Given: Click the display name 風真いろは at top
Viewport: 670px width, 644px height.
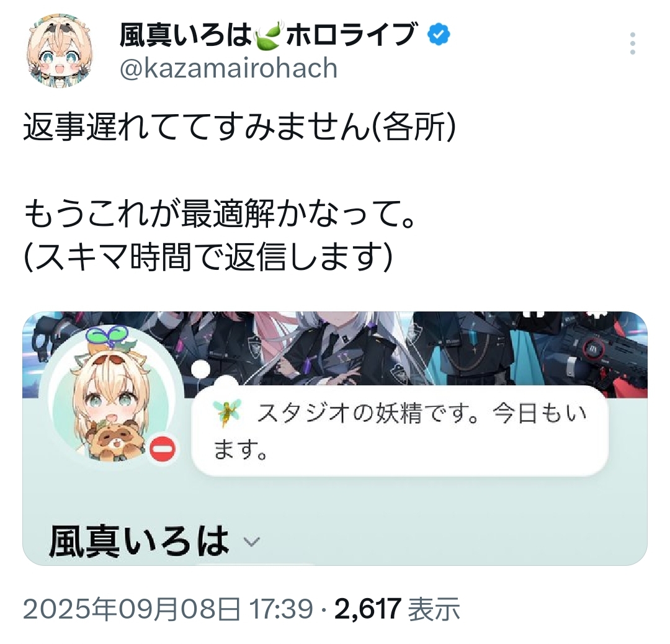Looking at the screenshot, I should [186, 35].
